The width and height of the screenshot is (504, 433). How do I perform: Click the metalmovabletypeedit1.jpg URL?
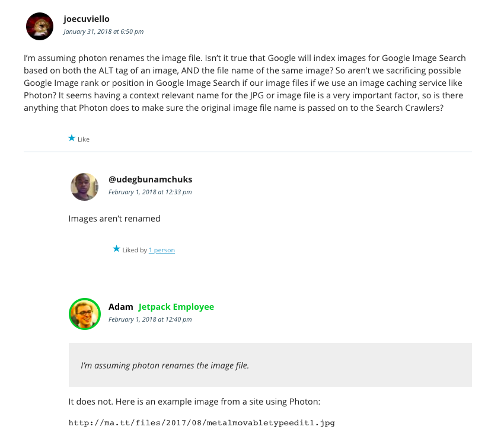click(x=202, y=422)
